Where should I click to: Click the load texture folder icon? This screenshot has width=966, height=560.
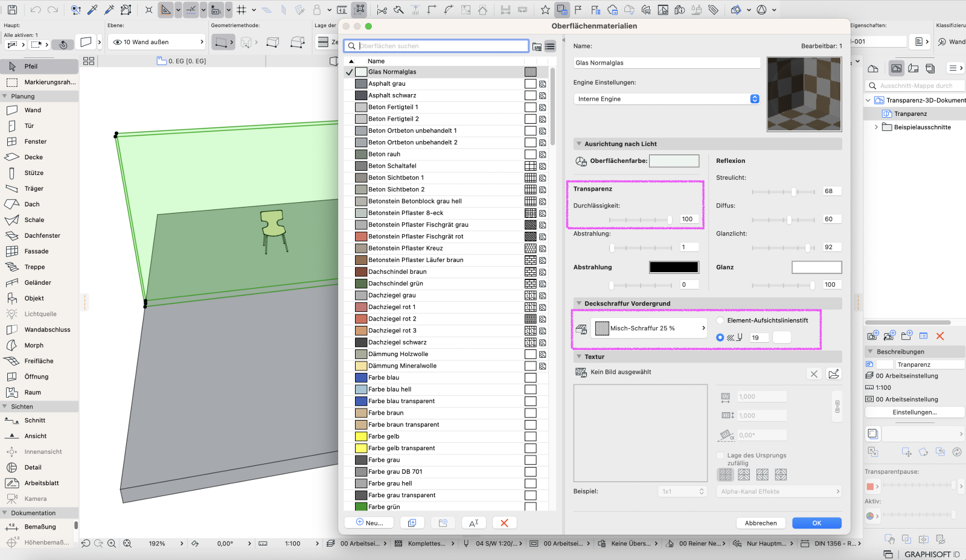[834, 374]
